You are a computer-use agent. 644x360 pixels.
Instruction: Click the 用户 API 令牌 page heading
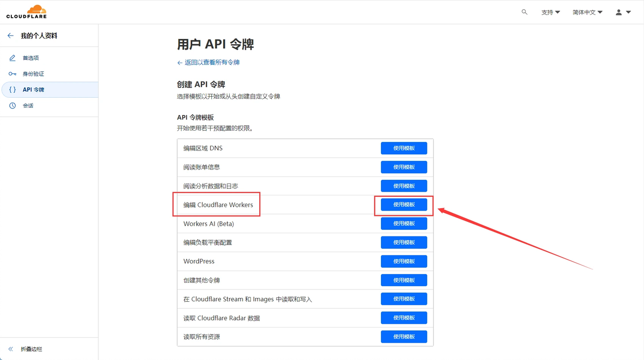215,44
